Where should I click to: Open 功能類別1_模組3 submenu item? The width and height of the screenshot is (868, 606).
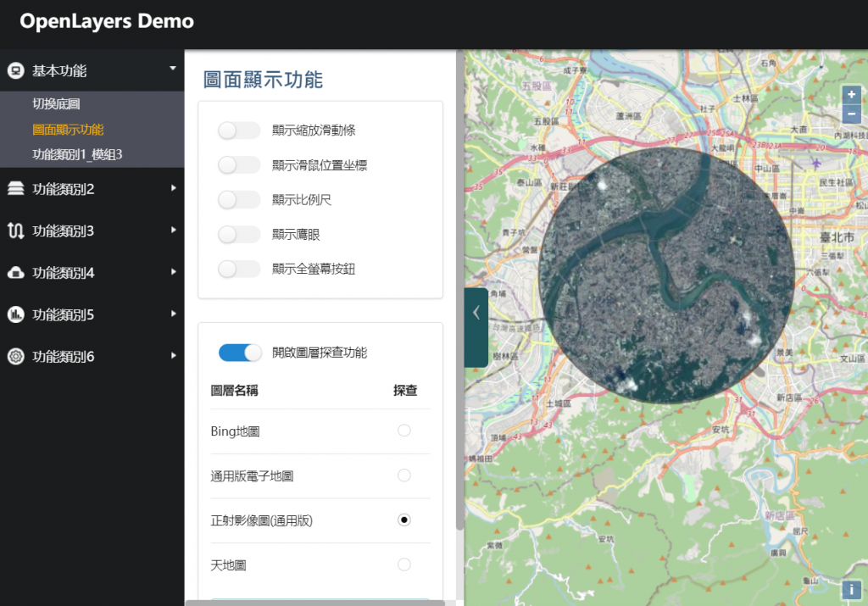click(77, 154)
